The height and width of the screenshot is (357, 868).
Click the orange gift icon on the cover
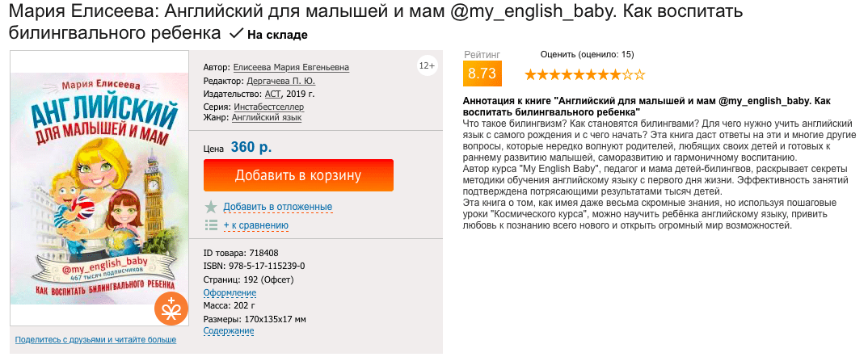pyautogui.click(x=171, y=308)
